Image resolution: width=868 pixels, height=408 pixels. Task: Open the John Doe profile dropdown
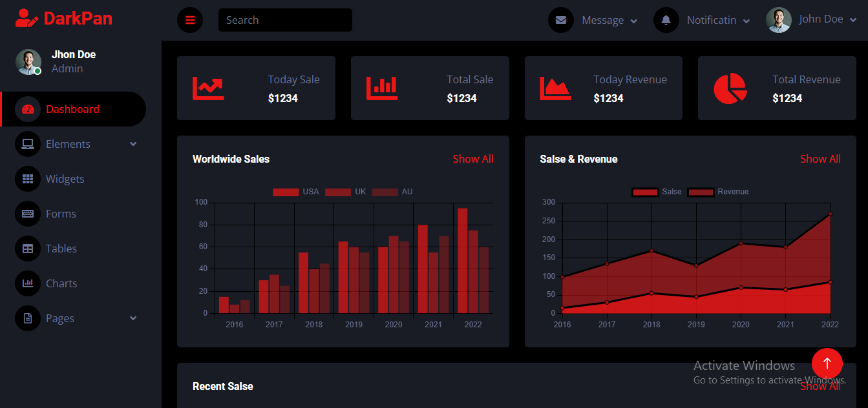[x=812, y=20]
